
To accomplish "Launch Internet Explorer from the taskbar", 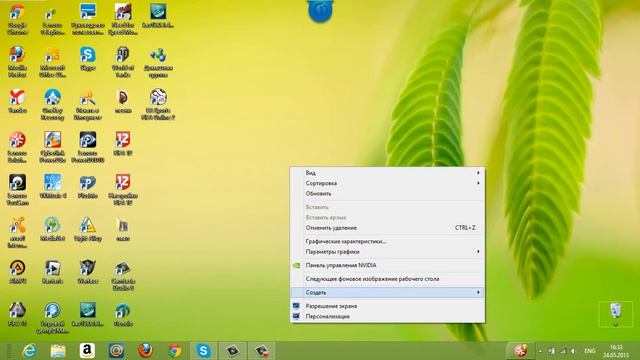I will pyautogui.click(x=29, y=351).
